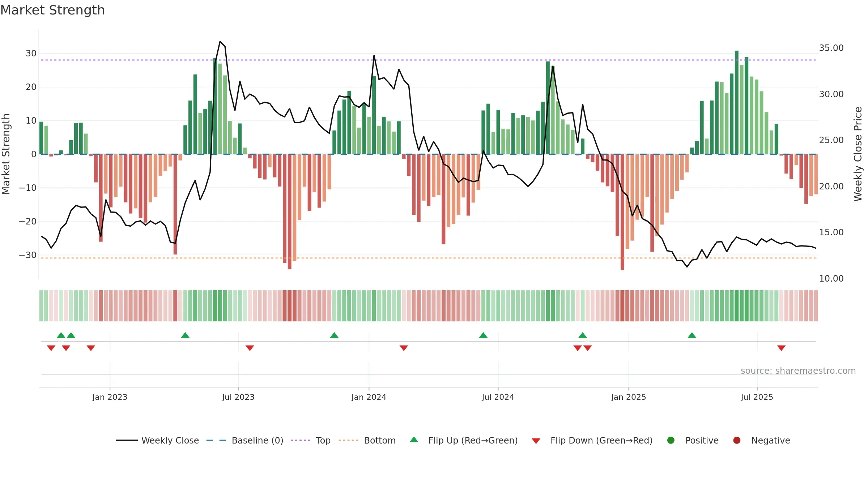Toggle the Bottom legend entry
This screenshot has height=488, width=868.
(x=367, y=440)
